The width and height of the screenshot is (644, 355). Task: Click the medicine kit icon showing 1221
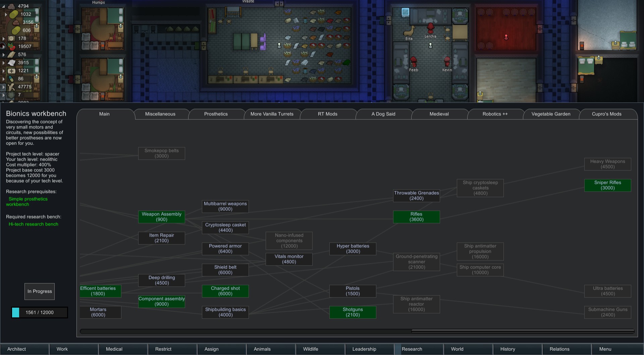11,70
